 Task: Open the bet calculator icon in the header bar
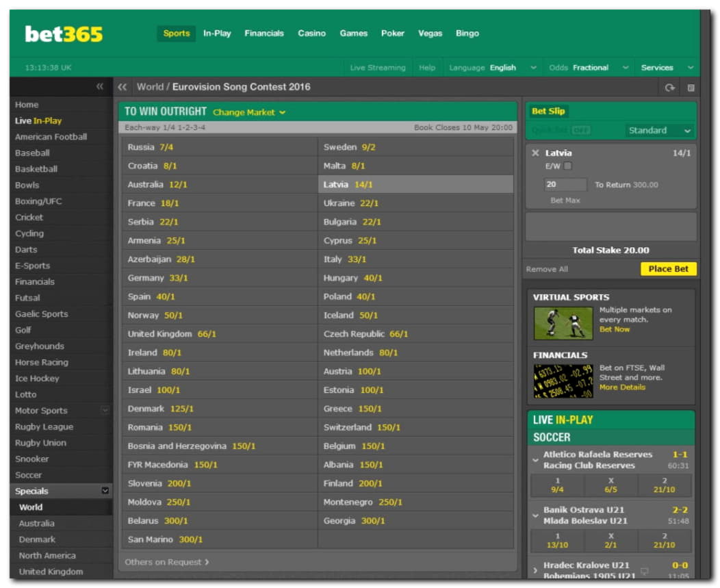pos(691,88)
